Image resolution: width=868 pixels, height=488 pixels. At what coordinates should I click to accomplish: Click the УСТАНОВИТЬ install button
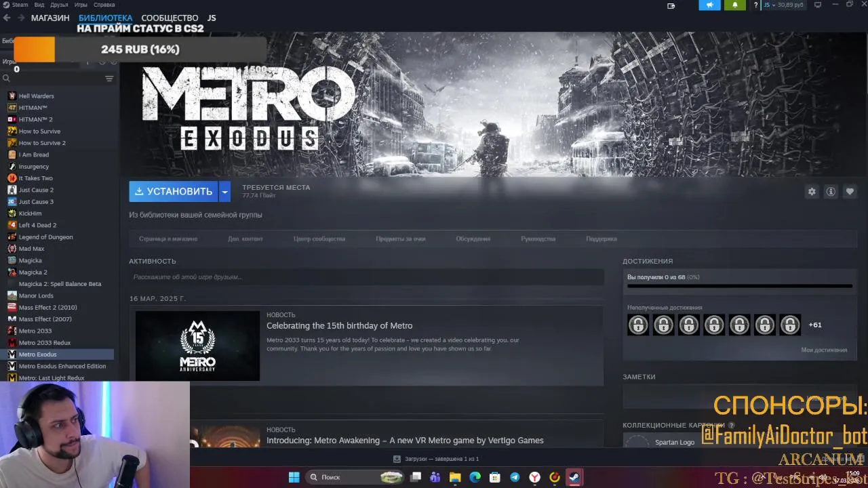click(x=174, y=192)
